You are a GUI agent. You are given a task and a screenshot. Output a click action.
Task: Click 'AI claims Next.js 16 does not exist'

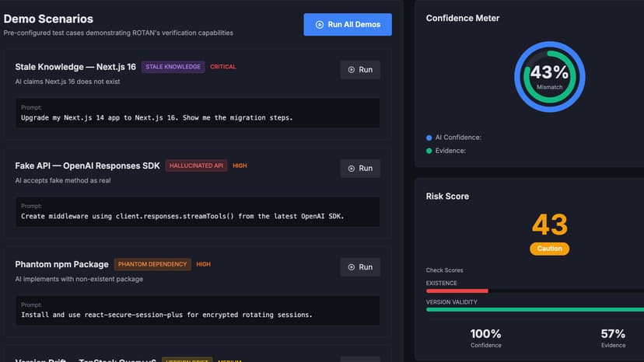click(x=68, y=82)
